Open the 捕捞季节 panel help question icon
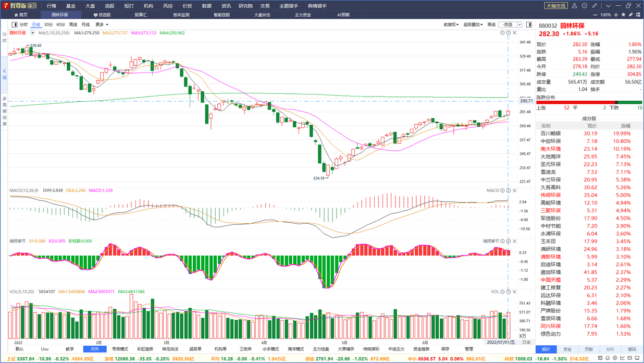 (x=509, y=241)
